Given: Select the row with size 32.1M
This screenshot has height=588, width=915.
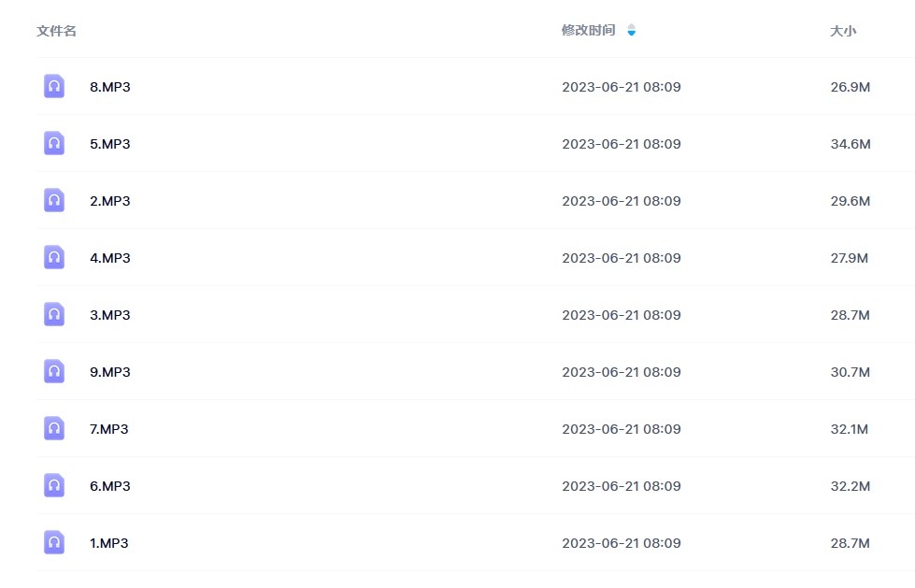Looking at the screenshot, I should (475, 428).
